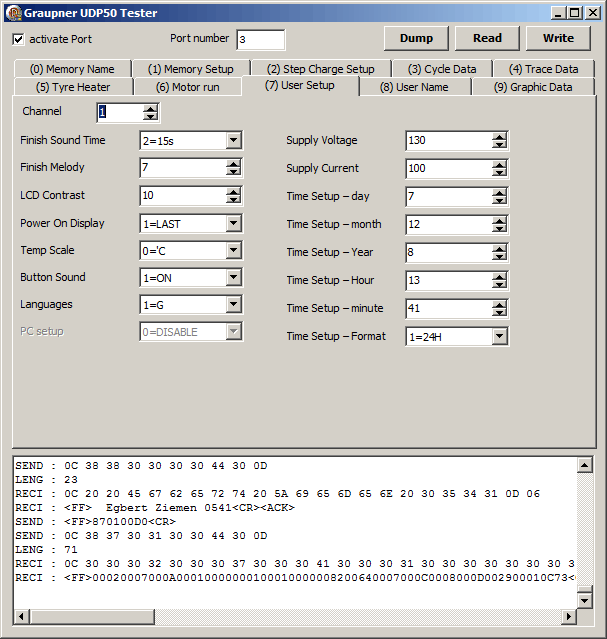Click the horizontal scrollbar thumb in log
The width and height of the screenshot is (607, 639).
tap(92, 617)
